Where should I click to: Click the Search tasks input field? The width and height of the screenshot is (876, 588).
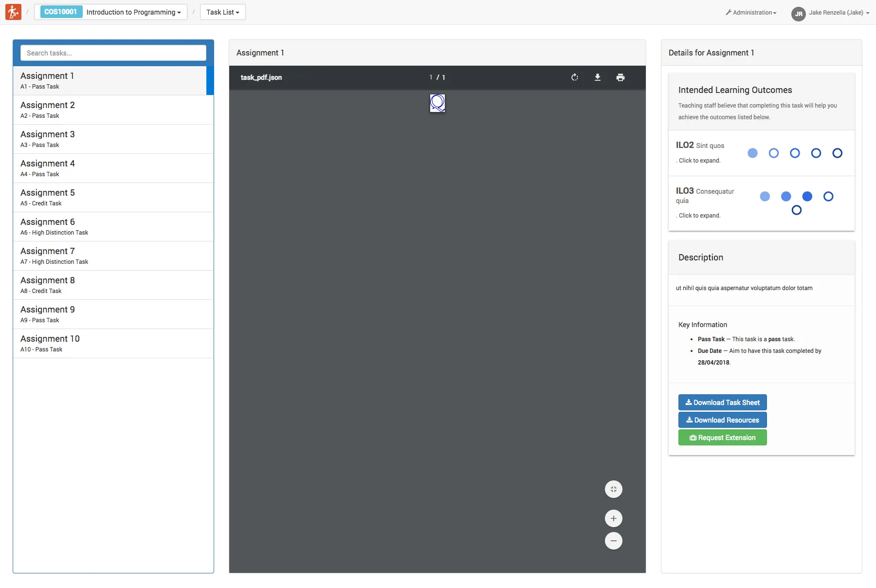click(113, 53)
